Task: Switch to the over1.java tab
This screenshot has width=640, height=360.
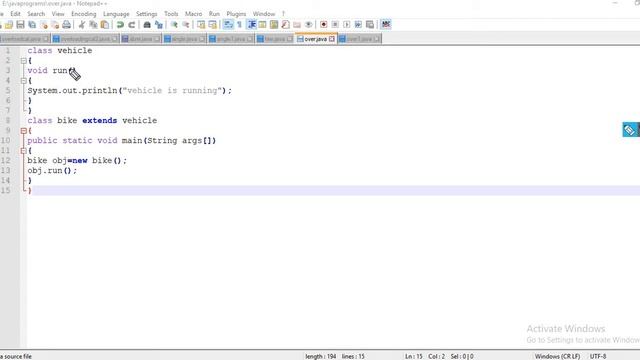Action: tap(359, 39)
